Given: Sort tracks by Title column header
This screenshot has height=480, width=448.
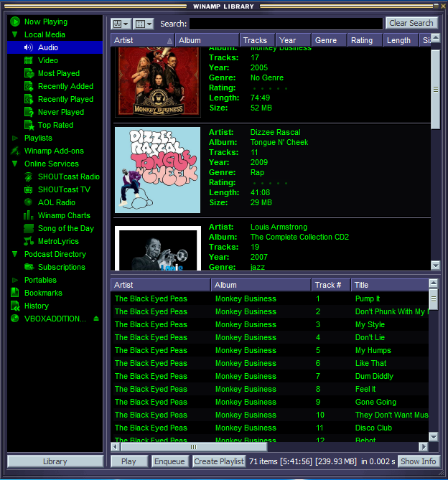Looking at the screenshot, I should (390, 285).
